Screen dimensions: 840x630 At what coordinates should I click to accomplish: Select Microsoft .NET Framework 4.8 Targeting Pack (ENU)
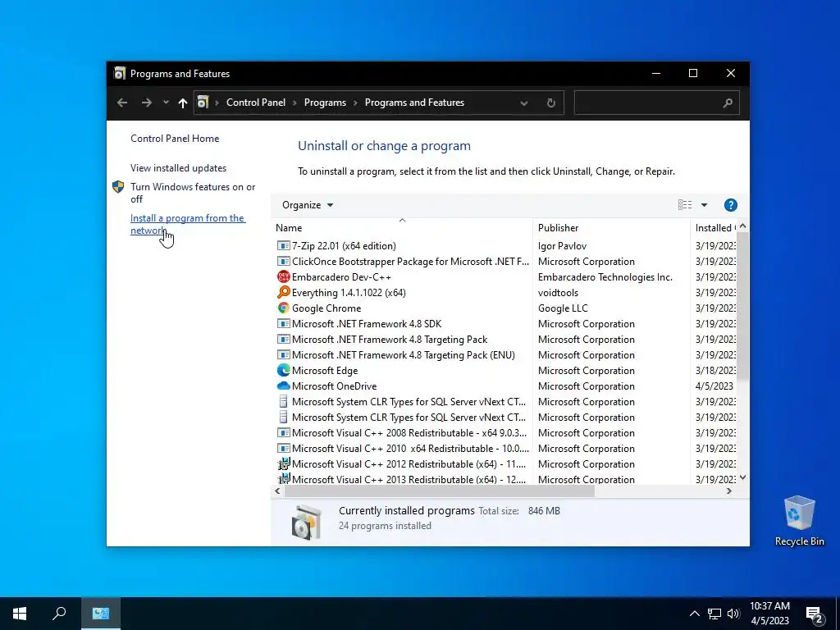click(403, 354)
